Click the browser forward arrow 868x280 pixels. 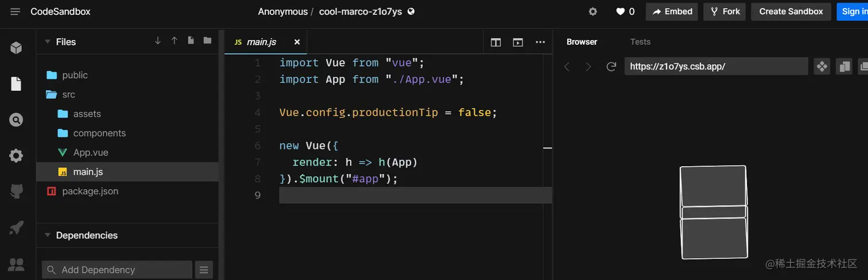[x=588, y=67]
